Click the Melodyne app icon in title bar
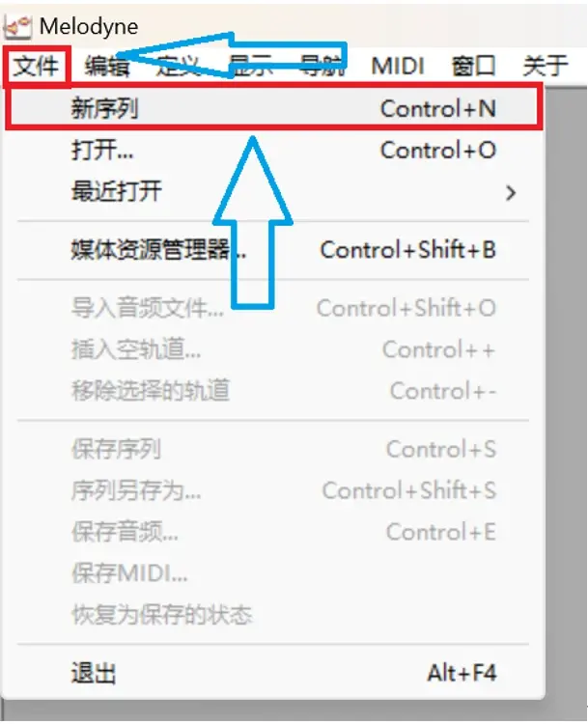Viewport: 588px width, 724px height. [x=17, y=27]
